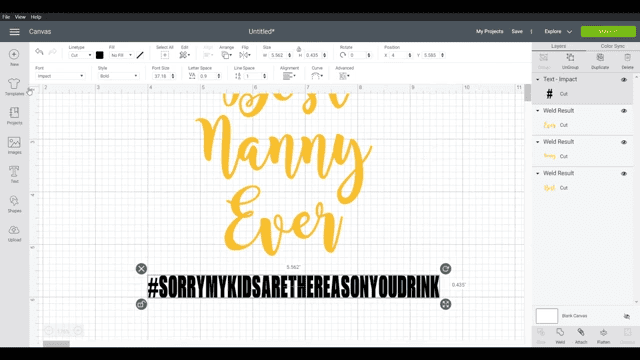Viewport: 640px width, 360px height.
Task: Click the Duplicate layer icon
Action: 600,58
